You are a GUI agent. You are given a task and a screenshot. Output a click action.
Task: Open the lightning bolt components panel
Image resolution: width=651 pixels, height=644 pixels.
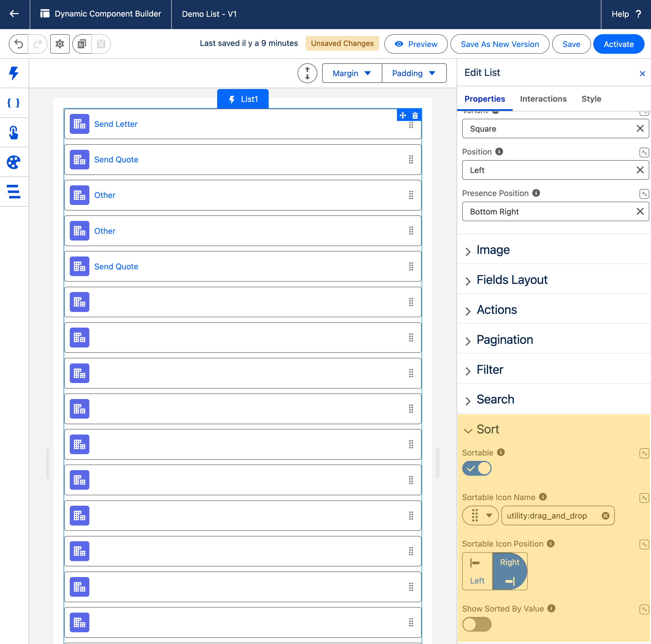point(14,73)
